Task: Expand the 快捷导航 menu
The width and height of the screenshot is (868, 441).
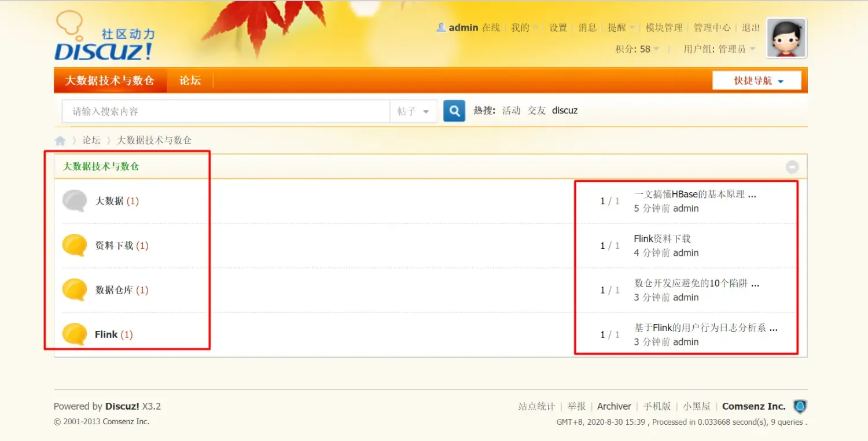Action: 757,80
